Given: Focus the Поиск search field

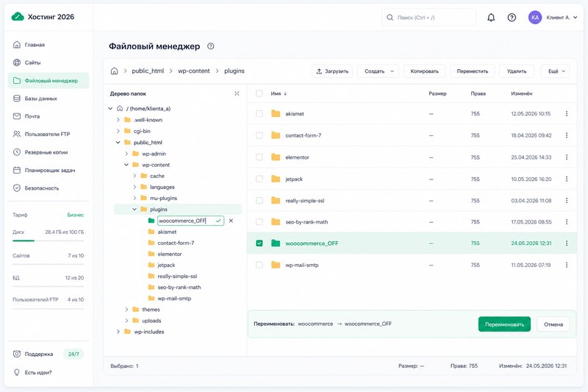Looking at the screenshot, I should 429,18.
